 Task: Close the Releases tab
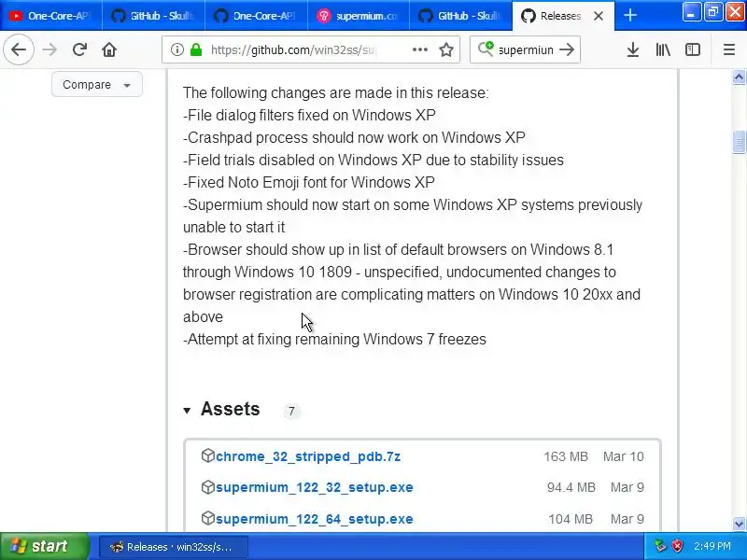coord(599,16)
